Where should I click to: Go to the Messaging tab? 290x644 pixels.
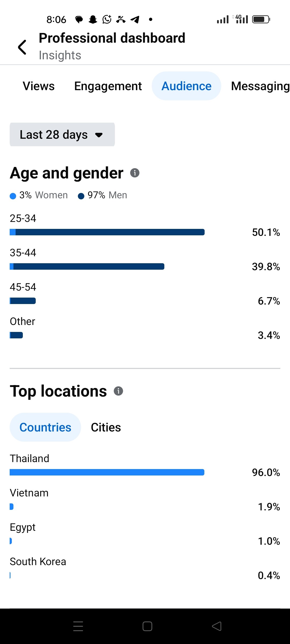pyautogui.click(x=260, y=86)
